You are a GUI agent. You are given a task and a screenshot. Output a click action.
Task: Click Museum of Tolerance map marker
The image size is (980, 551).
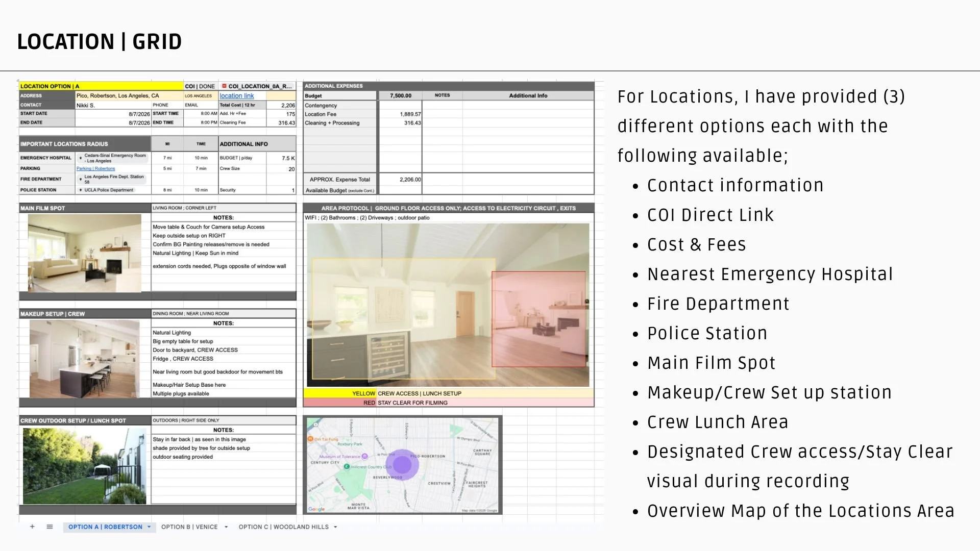364,456
